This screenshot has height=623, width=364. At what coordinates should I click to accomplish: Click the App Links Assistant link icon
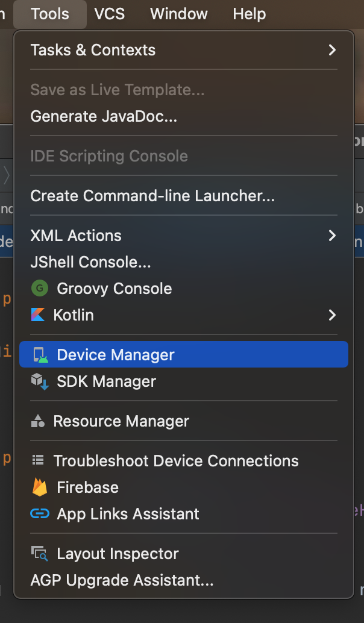pos(40,514)
